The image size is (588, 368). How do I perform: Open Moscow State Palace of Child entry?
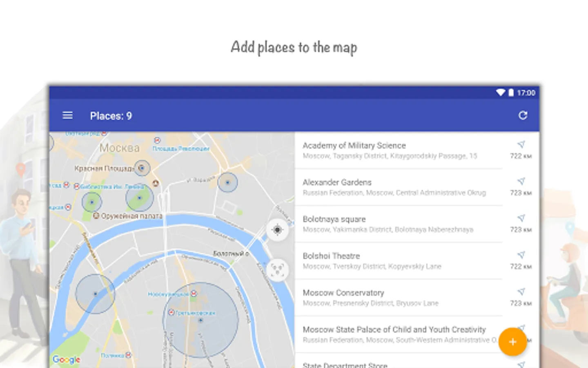pyautogui.click(x=417, y=334)
